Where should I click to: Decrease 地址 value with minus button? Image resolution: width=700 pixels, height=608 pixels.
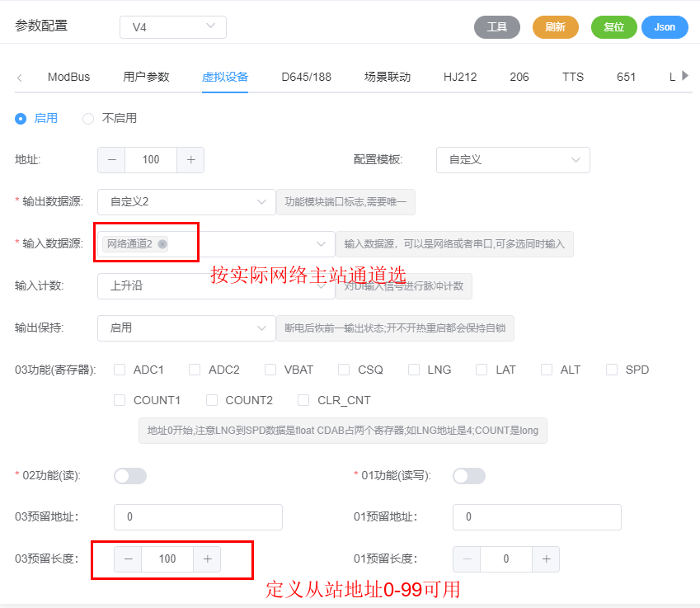[x=111, y=160]
